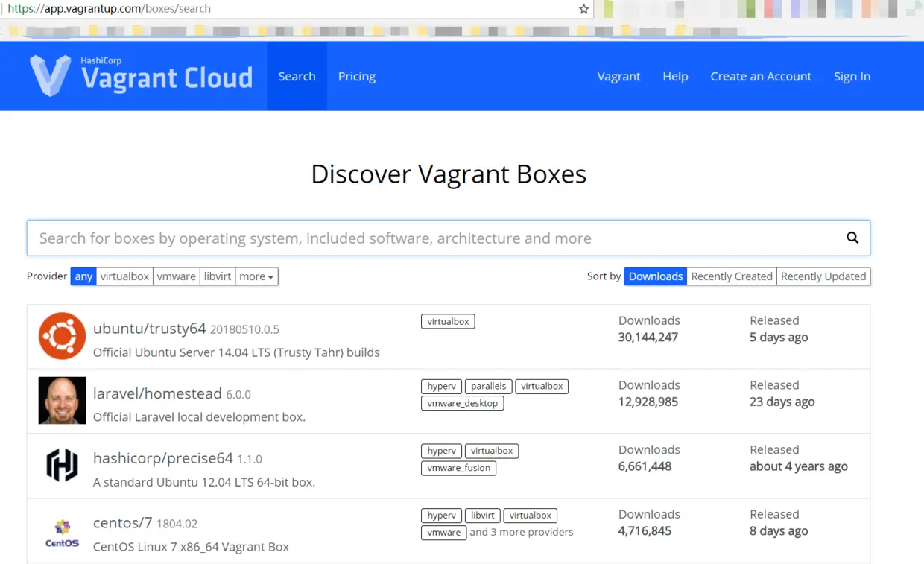The height and width of the screenshot is (564, 924).
Task: Filter by vmware provider
Action: point(176,276)
